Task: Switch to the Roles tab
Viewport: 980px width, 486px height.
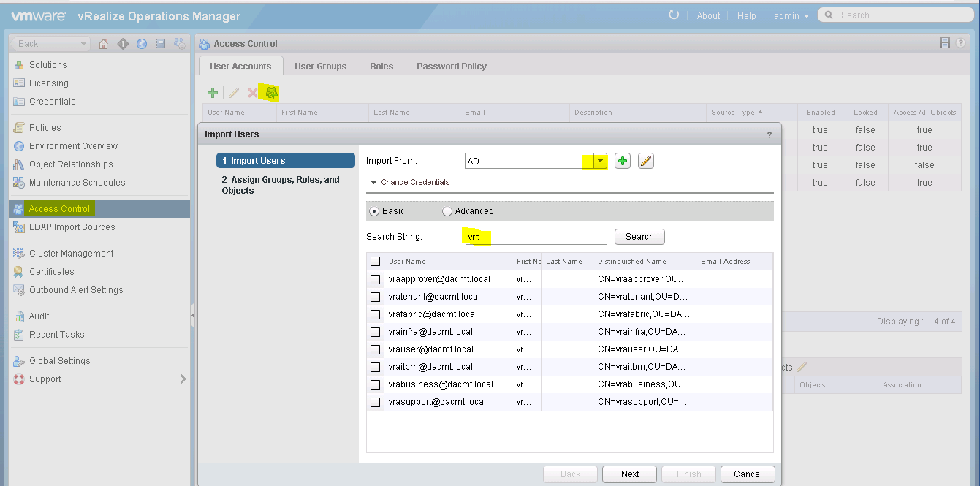Action: tap(381, 66)
